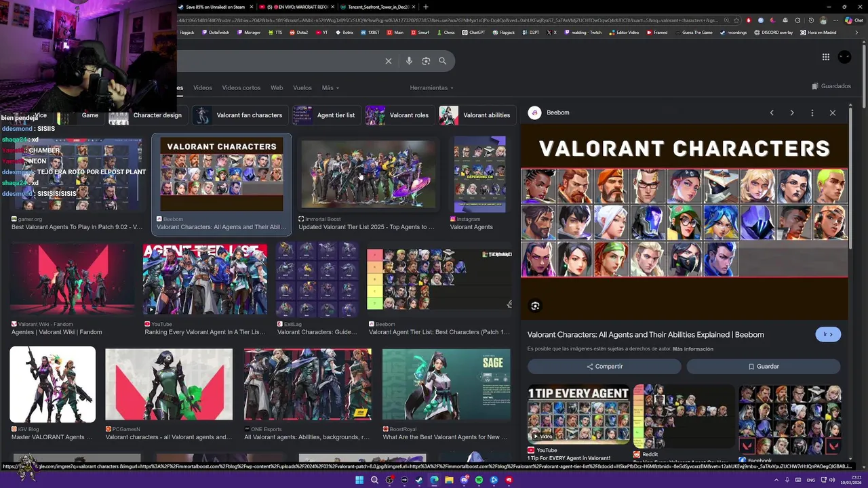Open the Beebom article title link in preview
Viewport: 868px width, 488px height.
(646, 335)
